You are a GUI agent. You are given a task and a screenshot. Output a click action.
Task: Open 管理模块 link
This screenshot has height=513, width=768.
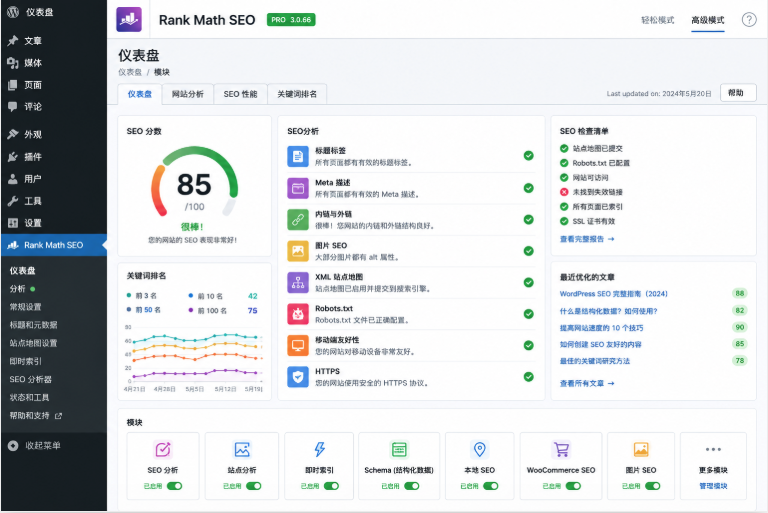click(x=713, y=486)
